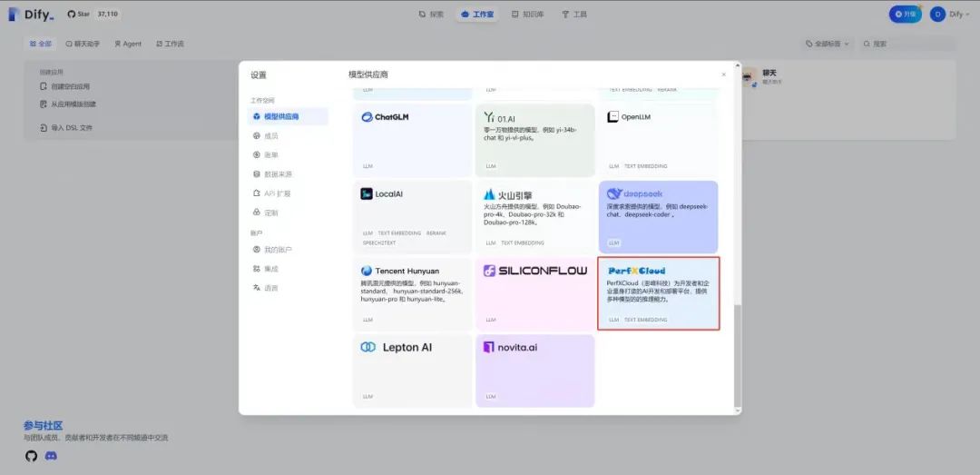
Task: Click the 01.AI logo icon
Action: 489,117
